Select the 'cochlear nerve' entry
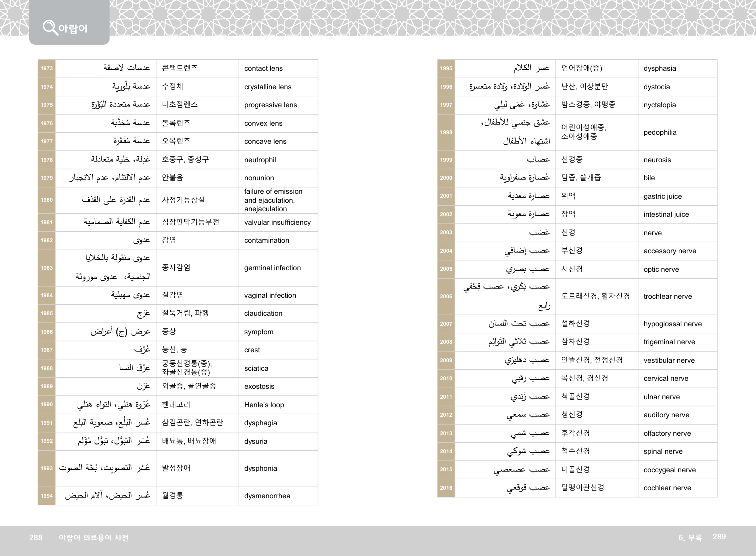 pyautogui.click(x=667, y=488)
